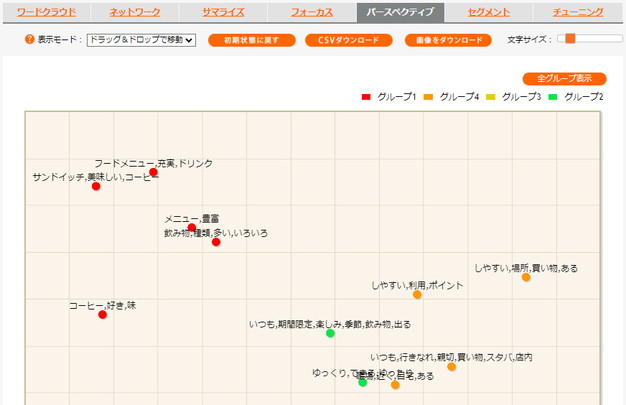Select the red dot for コーヒー,好き,味
Viewport: 626px width, 405px height.
[102, 315]
